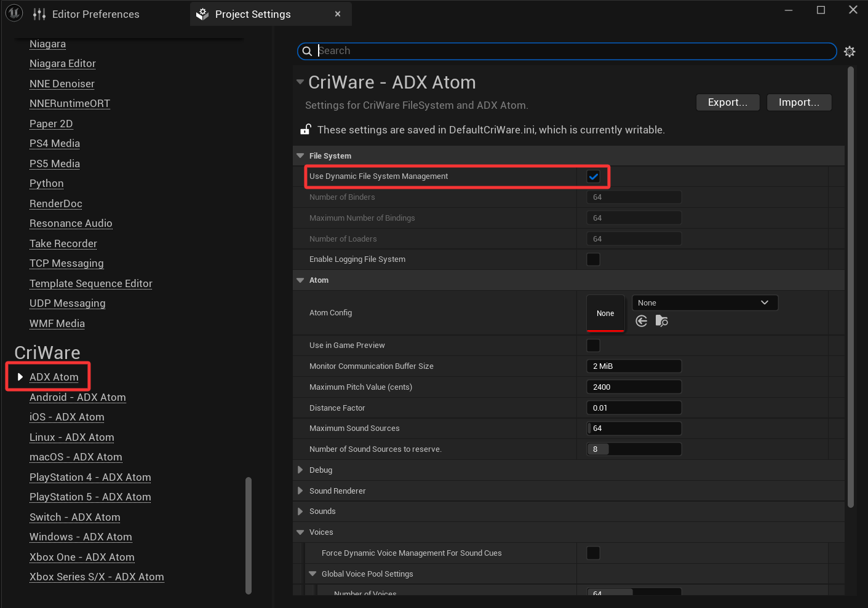Close the Project Settings tab
The image size is (868, 608).
338,14
